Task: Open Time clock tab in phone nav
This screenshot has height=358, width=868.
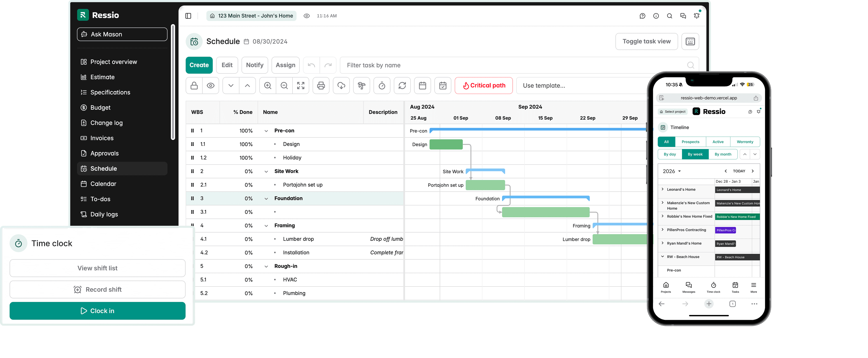Action: [x=713, y=287]
